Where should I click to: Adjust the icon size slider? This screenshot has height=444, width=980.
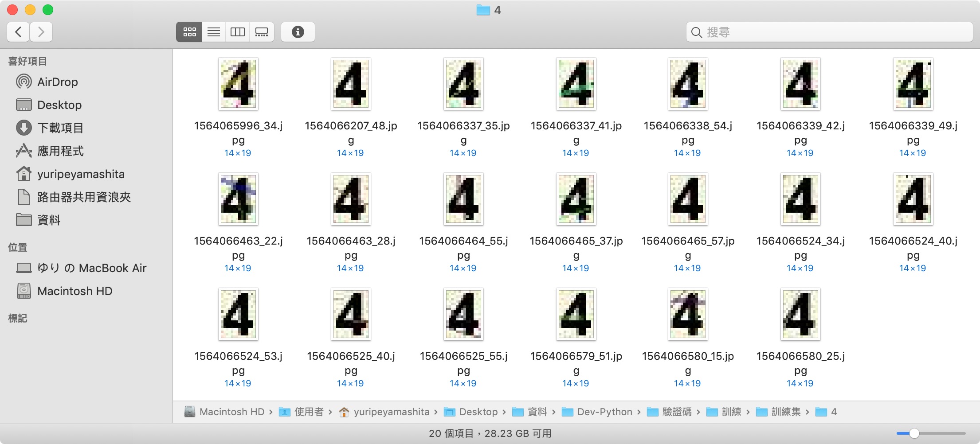coord(914,433)
